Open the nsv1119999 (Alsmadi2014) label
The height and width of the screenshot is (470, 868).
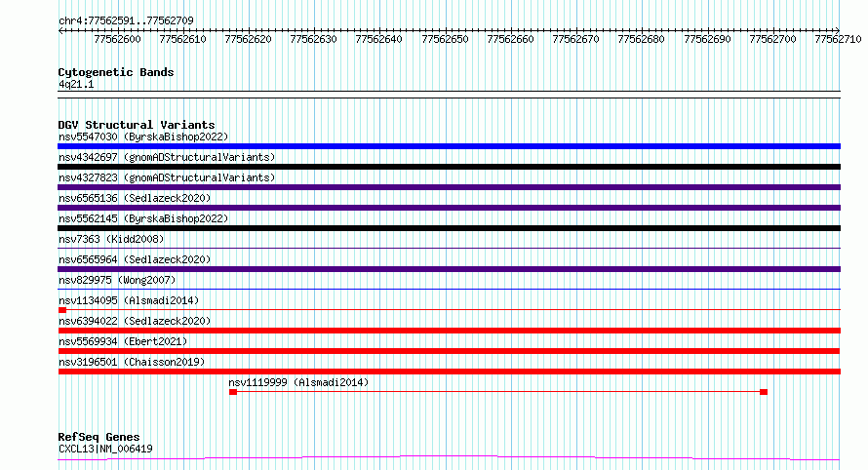pyautogui.click(x=298, y=382)
